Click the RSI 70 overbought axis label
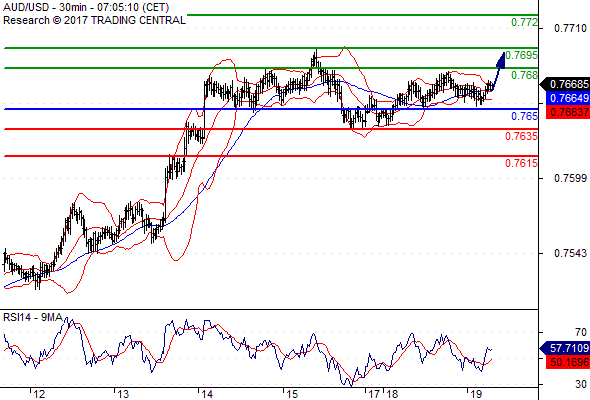The height and width of the screenshot is (400, 590). tap(581, 332)
